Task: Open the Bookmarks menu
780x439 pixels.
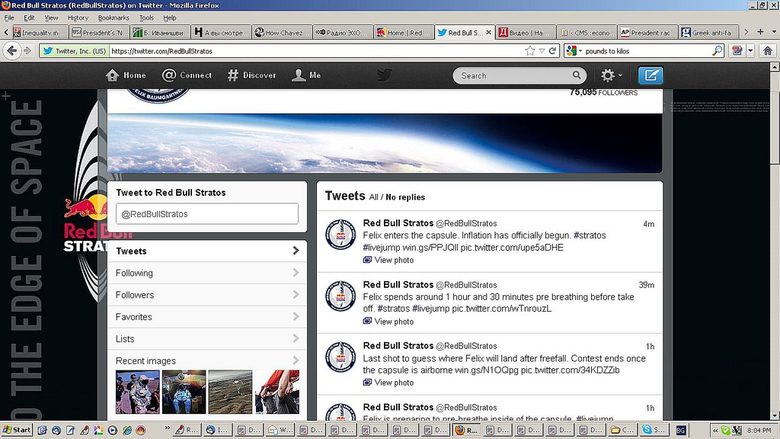Action: tap(113, 17)
